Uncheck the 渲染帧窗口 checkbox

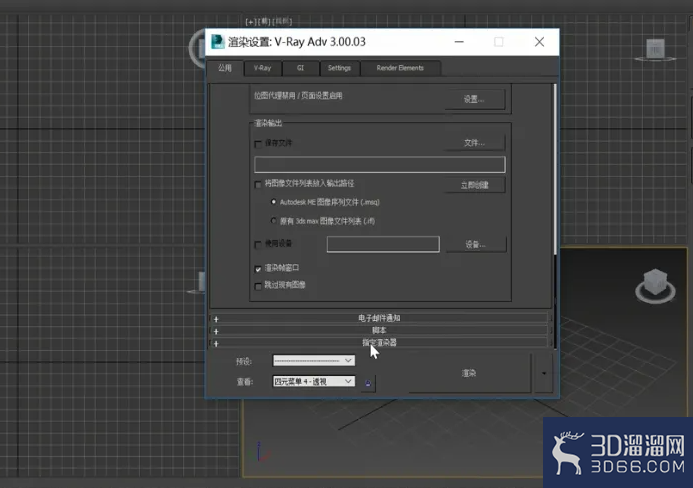click(x=258, y=269)
